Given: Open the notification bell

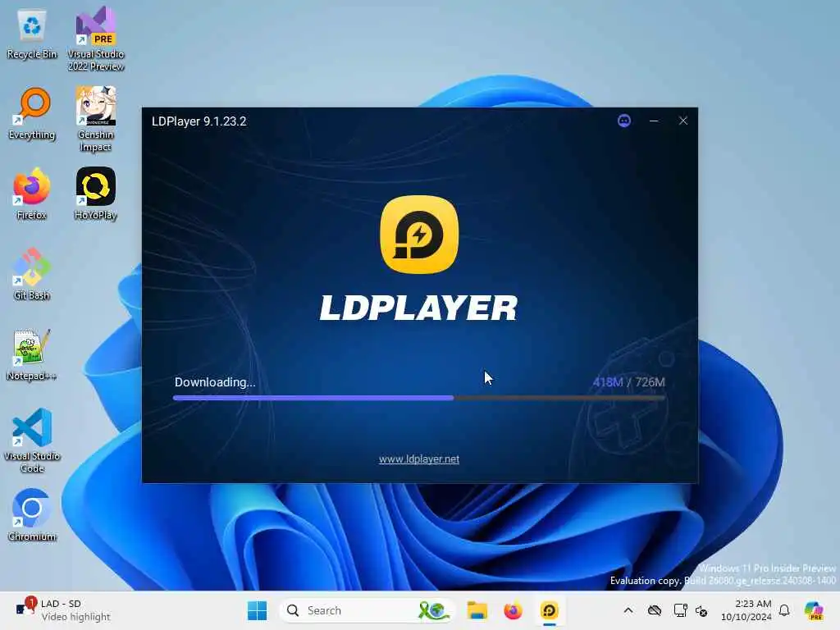Looking at the screenshot, I should [784, 610].
